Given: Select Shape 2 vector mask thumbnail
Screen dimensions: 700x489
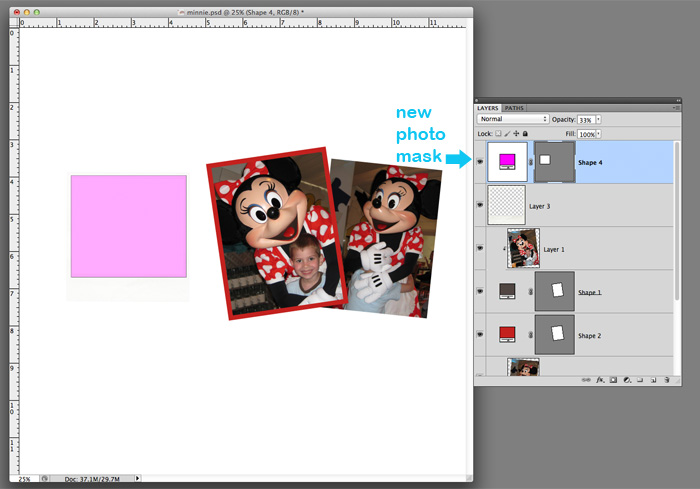Looking at the screenshot, I should click(555, 334).
